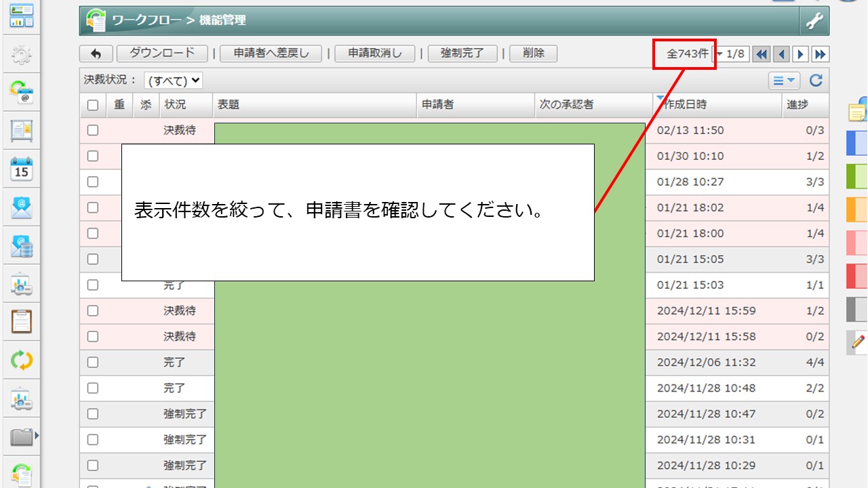868x488 pixels.
Task: Check the row dated 2024/12/06 11:32
Action: [93, 362]
